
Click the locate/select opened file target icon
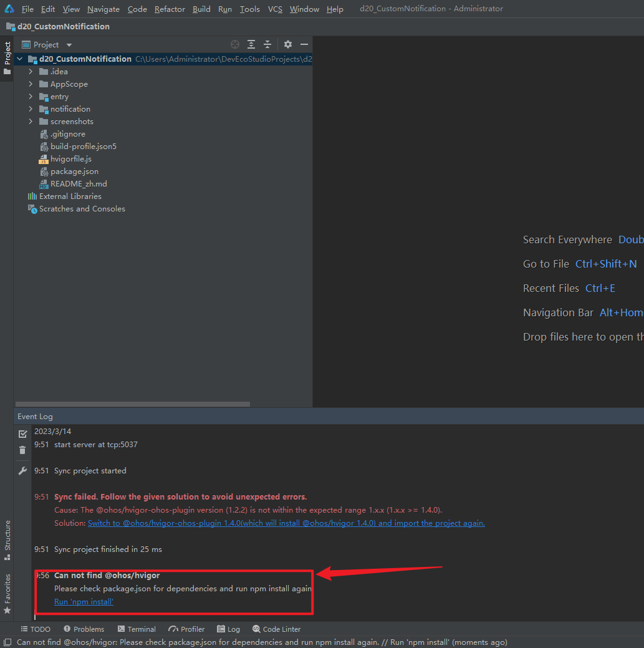point(235,44)
